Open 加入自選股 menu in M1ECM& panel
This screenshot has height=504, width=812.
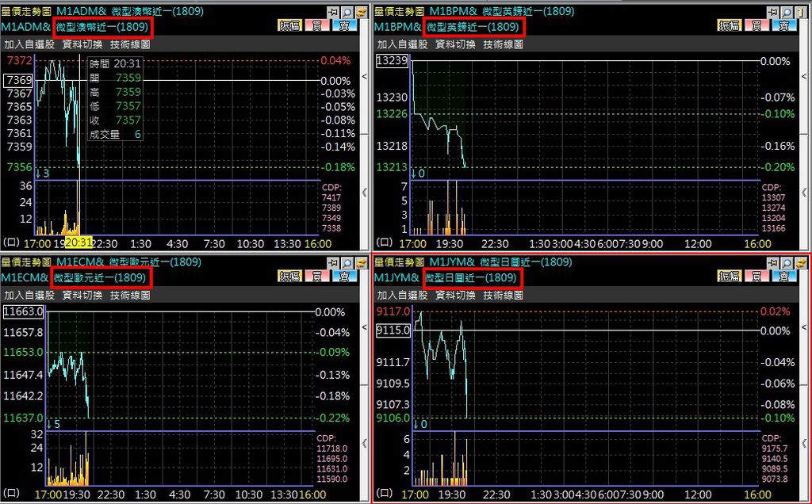click(29, 296)
